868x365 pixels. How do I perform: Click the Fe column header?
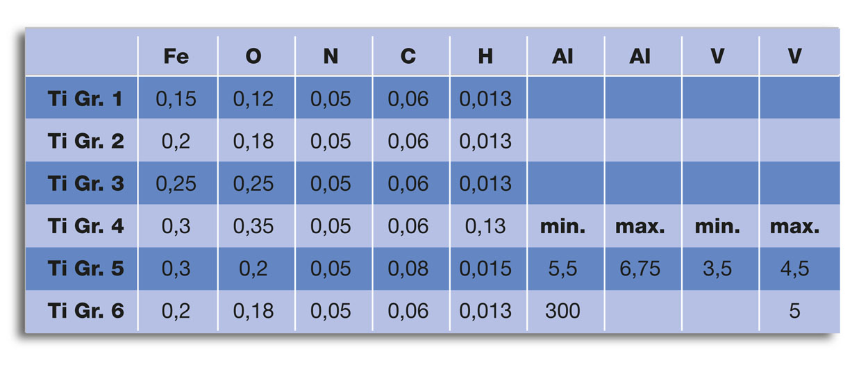[x=176, y=57]
